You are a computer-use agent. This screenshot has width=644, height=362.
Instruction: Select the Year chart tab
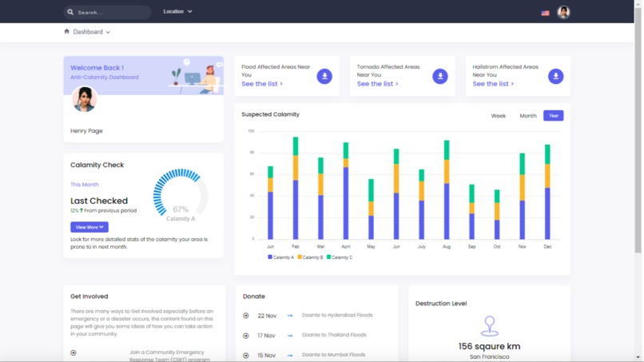(x=553, y=115)
